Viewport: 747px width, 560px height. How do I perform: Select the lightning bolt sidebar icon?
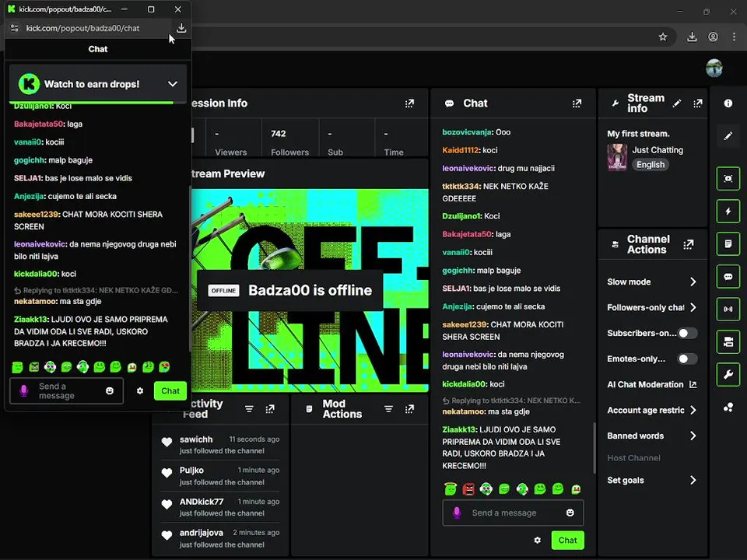click(728, 212)
